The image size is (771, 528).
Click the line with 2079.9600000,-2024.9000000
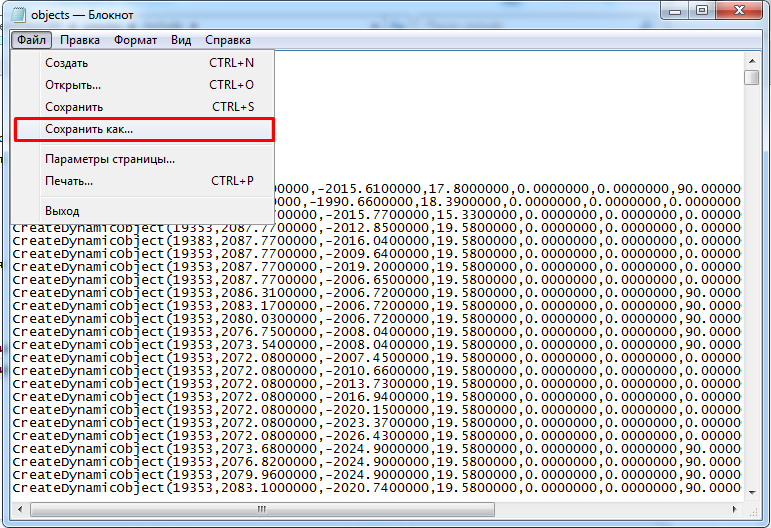click(377, 475)
